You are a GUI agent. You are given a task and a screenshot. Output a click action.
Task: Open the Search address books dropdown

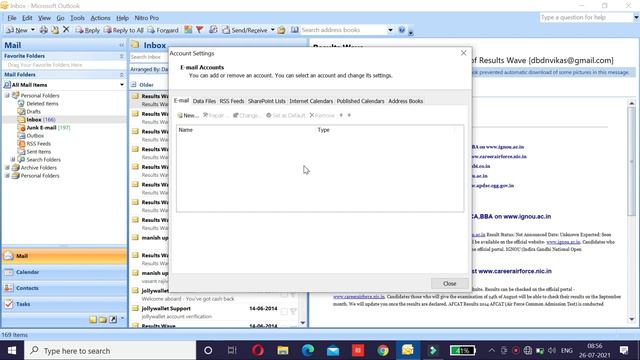click(x=390, y=30)
